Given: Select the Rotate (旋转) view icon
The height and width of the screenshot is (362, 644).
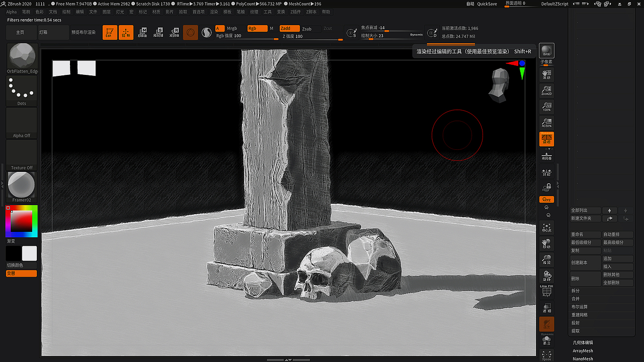Looking at the screenshot, I should pos(546,276).
